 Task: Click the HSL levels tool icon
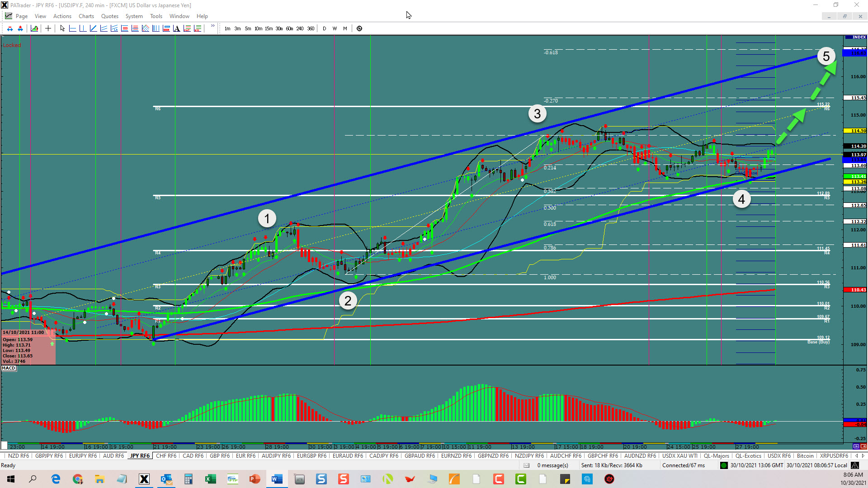click(197, 28)
